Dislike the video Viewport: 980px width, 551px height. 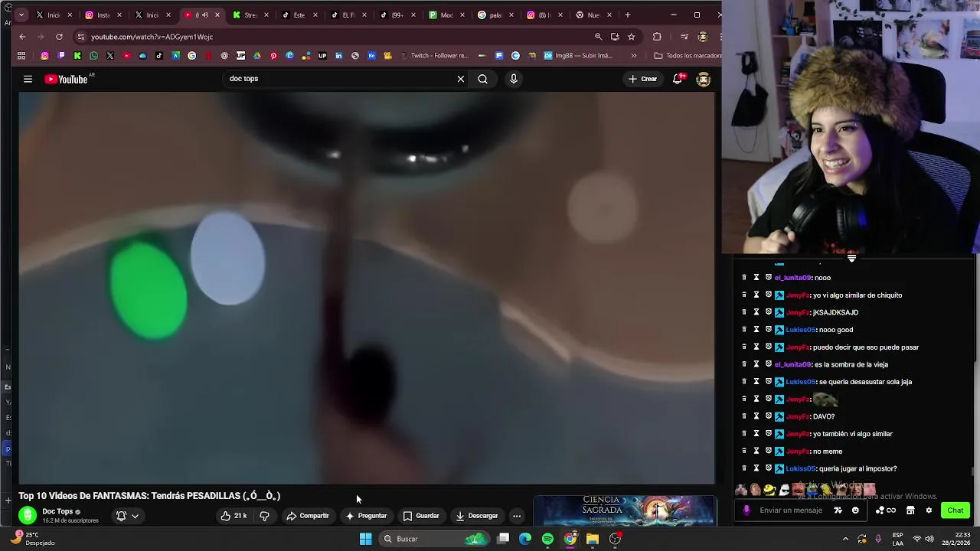pos(264,516)
